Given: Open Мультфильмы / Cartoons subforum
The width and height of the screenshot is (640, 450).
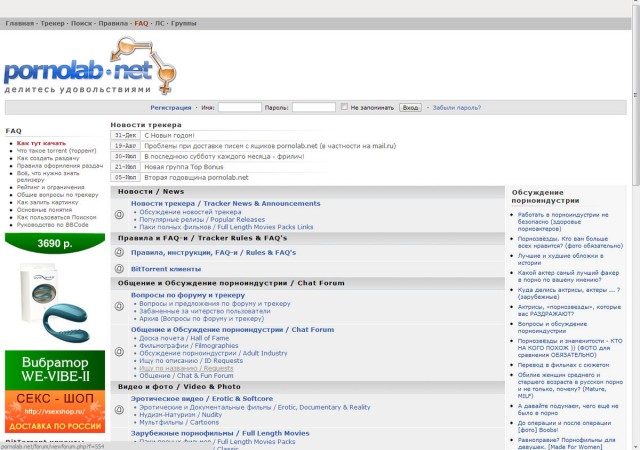Looking at the screenshot, I should click(x=179, y=422).
